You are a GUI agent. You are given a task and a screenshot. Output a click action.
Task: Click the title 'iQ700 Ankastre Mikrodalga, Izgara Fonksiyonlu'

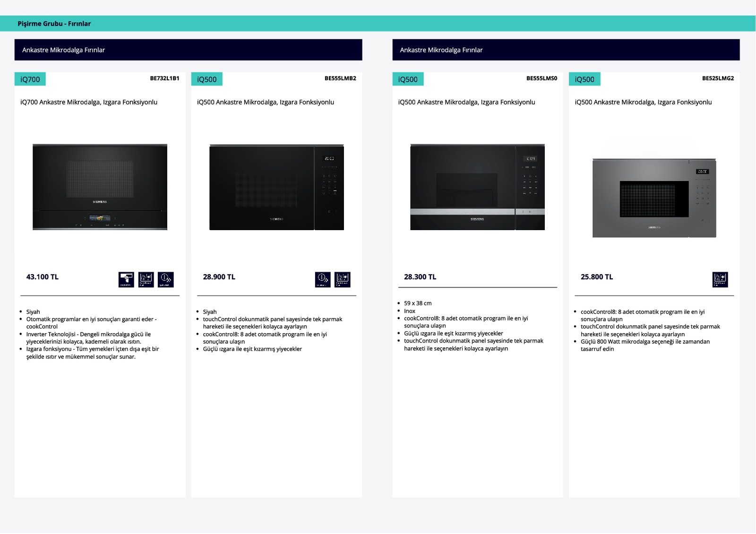89,102
